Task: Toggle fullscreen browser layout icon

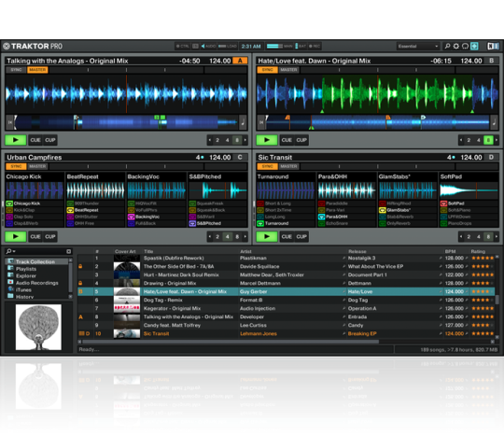Action: click(x=474, y=47)
